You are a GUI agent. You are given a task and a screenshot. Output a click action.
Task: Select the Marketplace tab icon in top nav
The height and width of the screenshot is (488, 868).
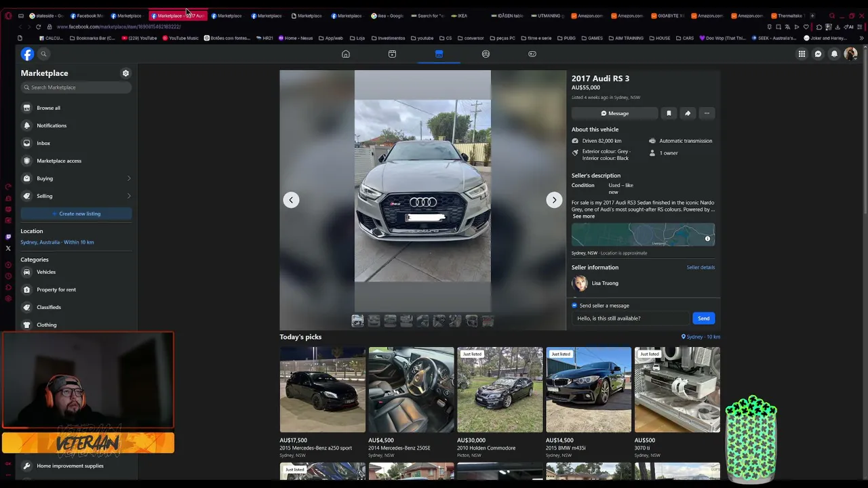point(439,54)
